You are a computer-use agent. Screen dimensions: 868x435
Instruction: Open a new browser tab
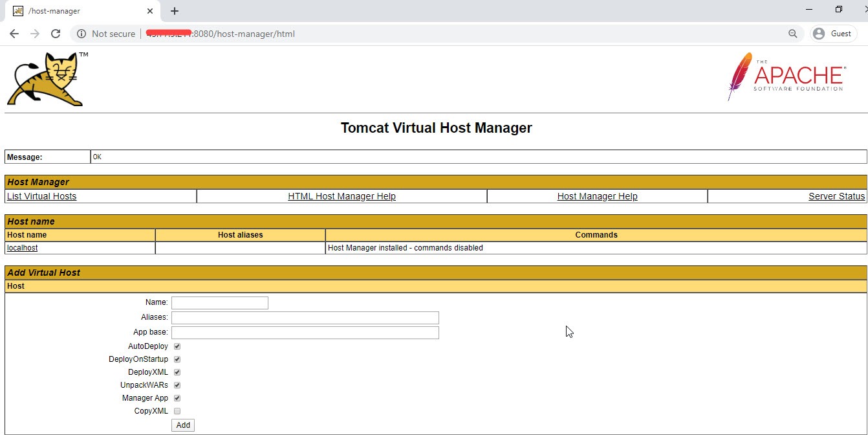pos(175,11)
